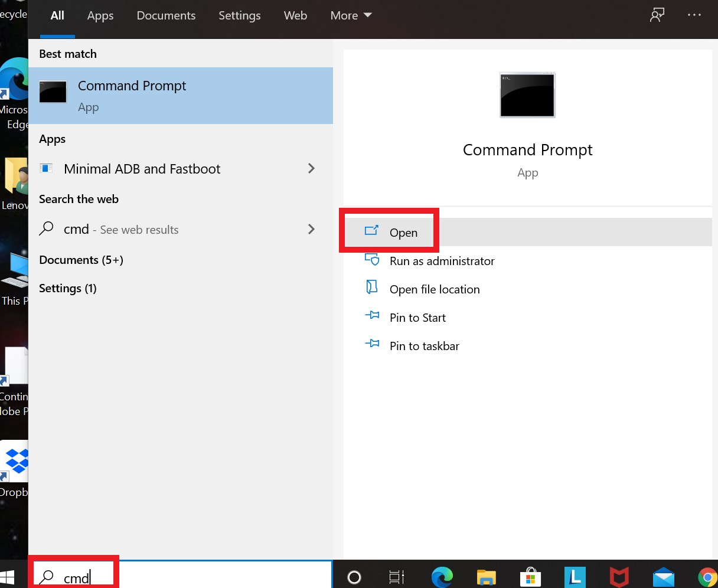Switch to the Settings search tab

pyautogui.click(x=240, y=15)
